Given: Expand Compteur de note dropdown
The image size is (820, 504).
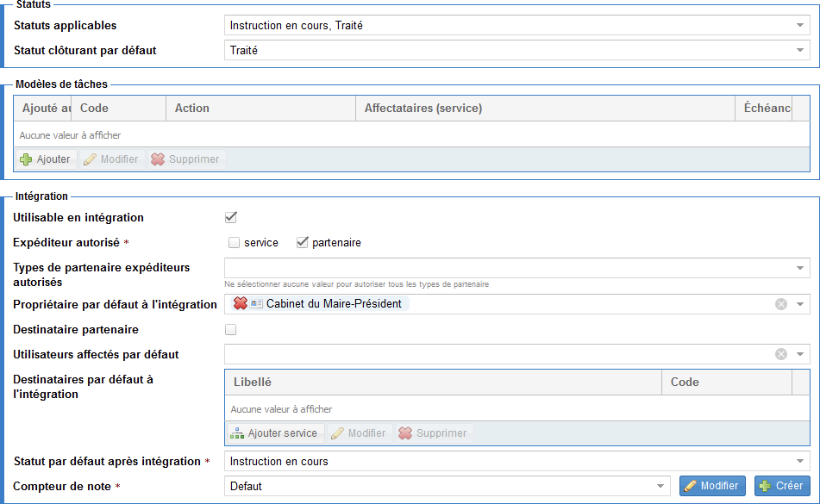Looking at the screenshot, I should (660, 486).
